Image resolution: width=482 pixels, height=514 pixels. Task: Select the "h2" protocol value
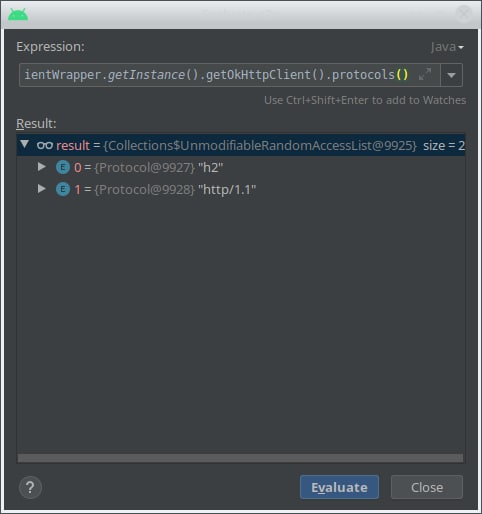pyautogui.click(x=211, y=167)
